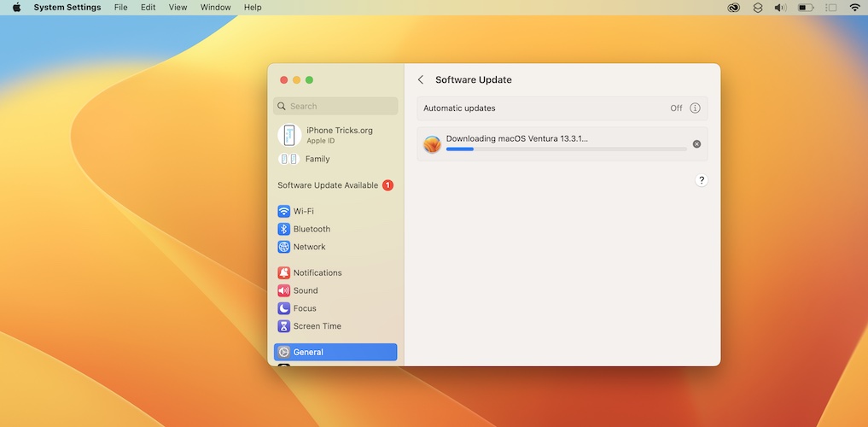The image size is (868, 427).
Task: Open the File menu
Action: [x=120, y=7]
